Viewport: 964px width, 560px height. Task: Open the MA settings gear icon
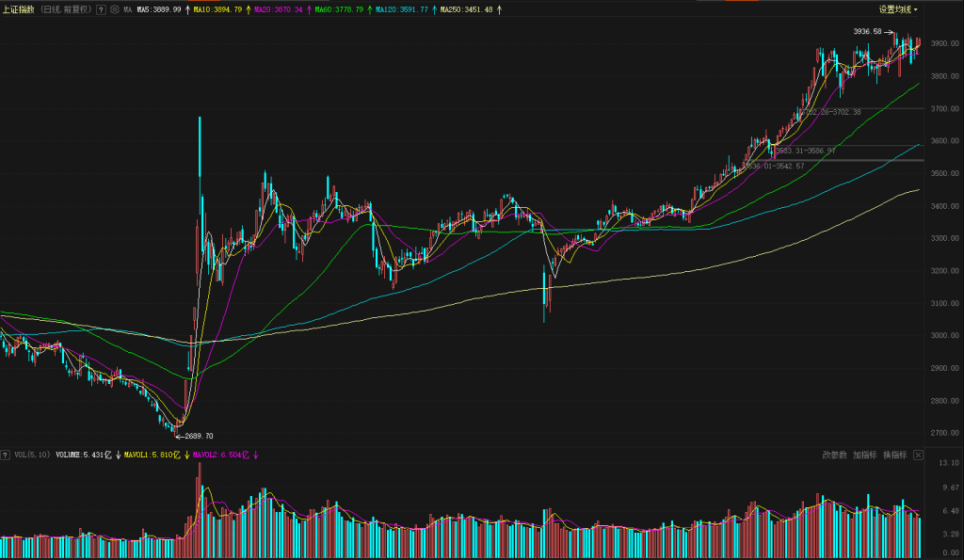(115, 9)
